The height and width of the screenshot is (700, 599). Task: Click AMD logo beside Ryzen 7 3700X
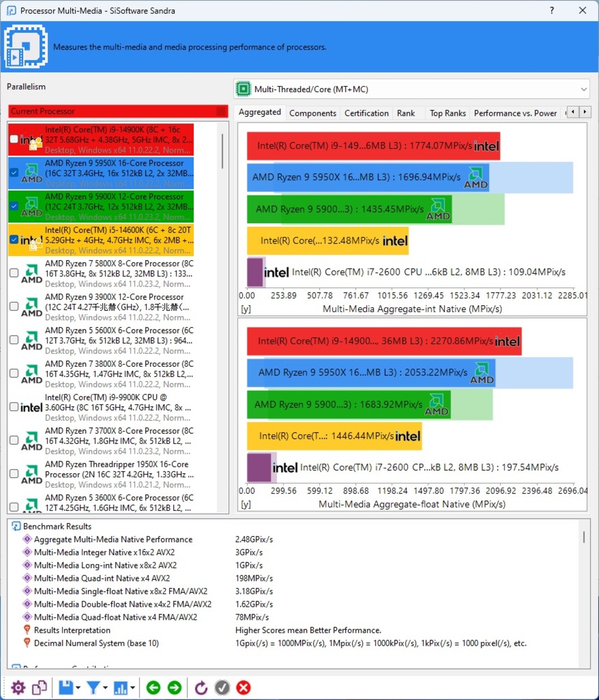pyautogui.click(x=32, y=440)
